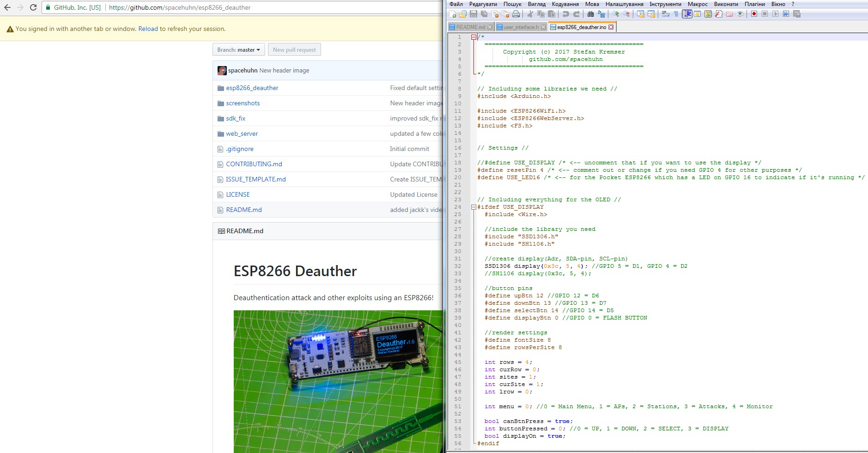This screenshot has height=453, width=868.
Task: Click the New pull request button
Action: click(294, 50)
